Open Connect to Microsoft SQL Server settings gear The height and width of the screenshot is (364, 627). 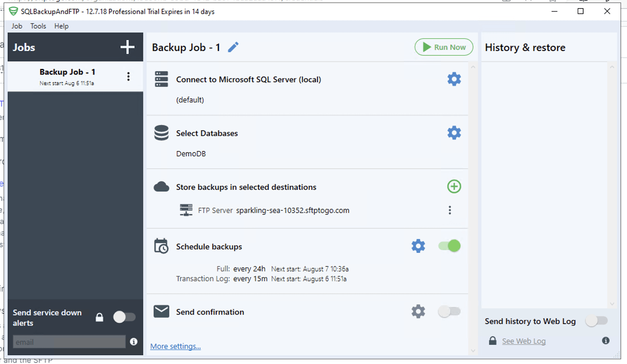point(453,79)
